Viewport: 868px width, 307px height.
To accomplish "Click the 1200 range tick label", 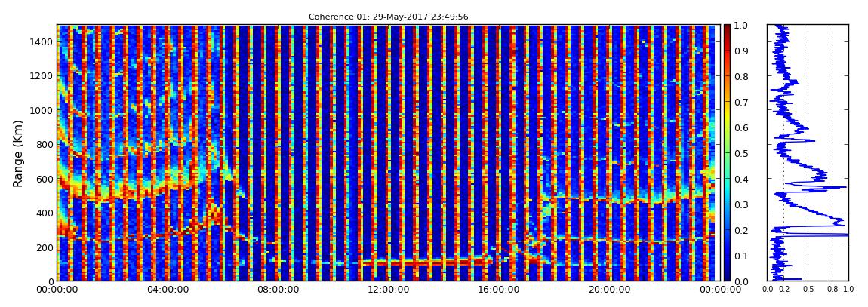I will (x=42, y=76).
